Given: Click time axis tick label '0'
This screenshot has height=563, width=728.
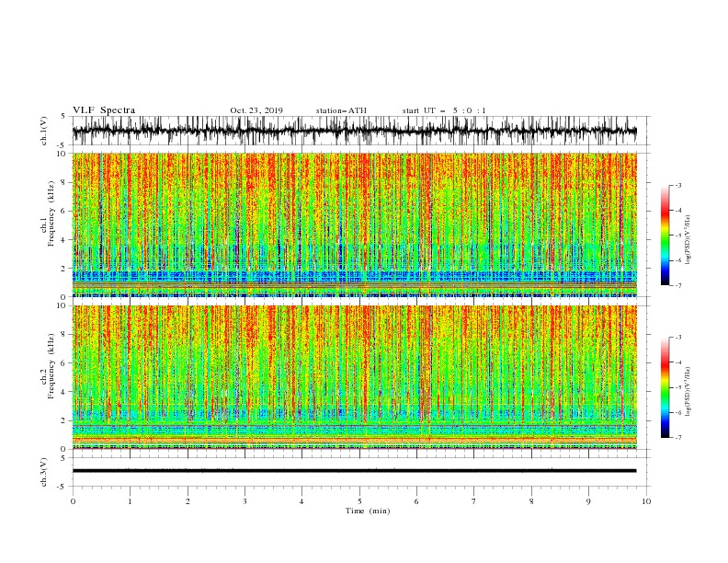Looking at the screenshot, I should tap(73, 501).
